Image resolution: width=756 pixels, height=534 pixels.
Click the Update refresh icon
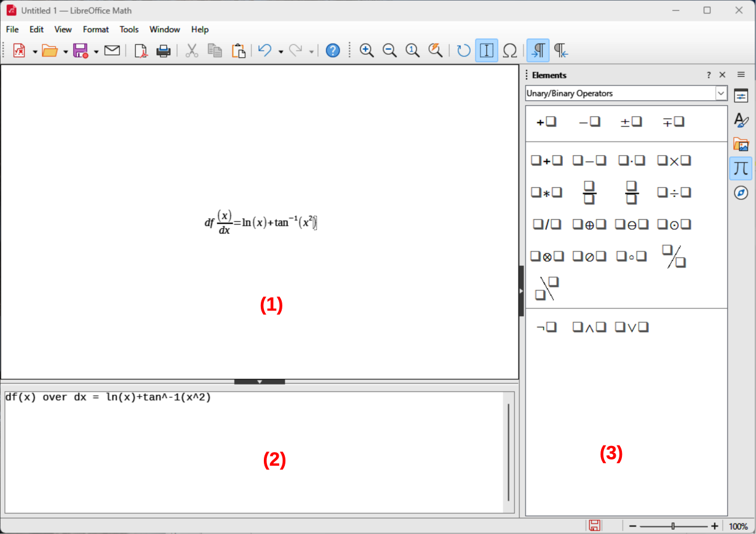[463, 51]
